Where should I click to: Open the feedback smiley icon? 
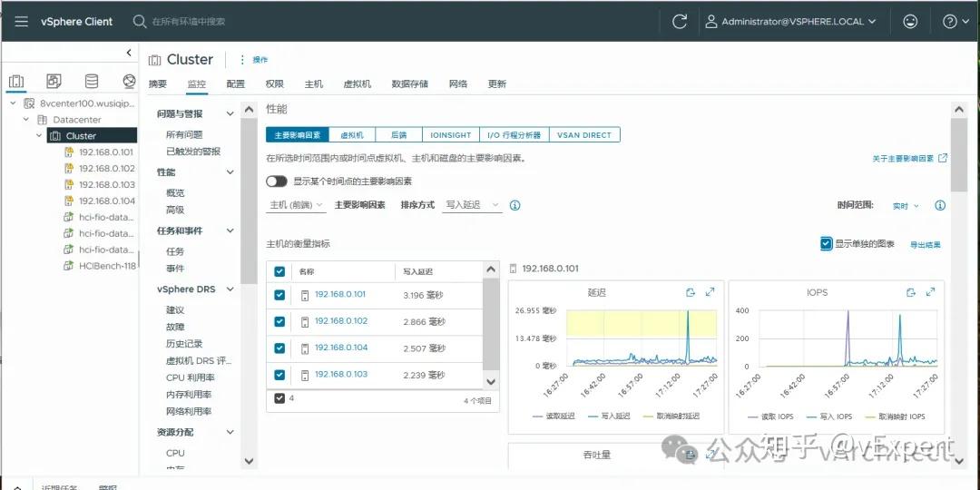click(x=910, y=21)
